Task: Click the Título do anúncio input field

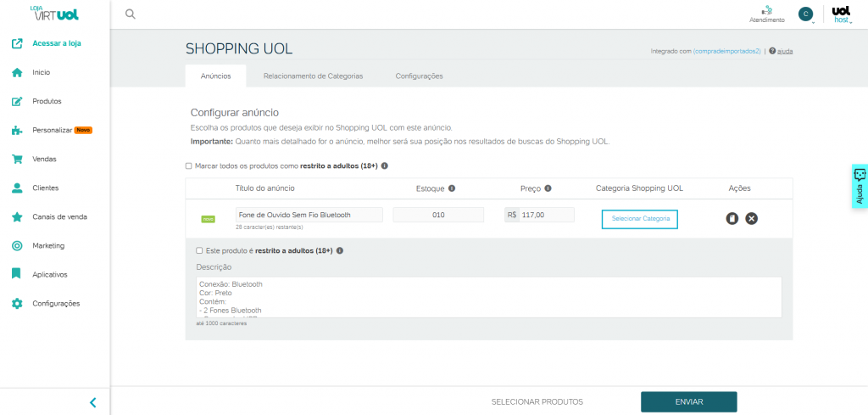Action: coord(309,215)
